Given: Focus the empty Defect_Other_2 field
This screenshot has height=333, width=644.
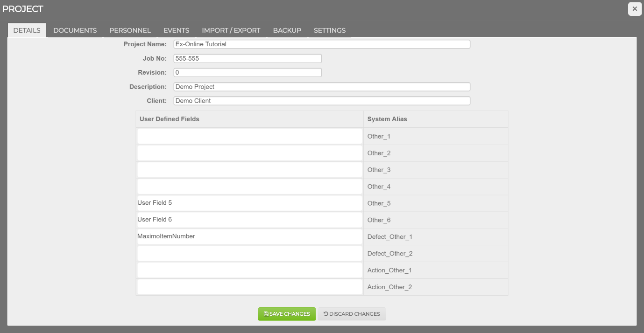Looking at the screenshot, I should (x=249, y=253).
